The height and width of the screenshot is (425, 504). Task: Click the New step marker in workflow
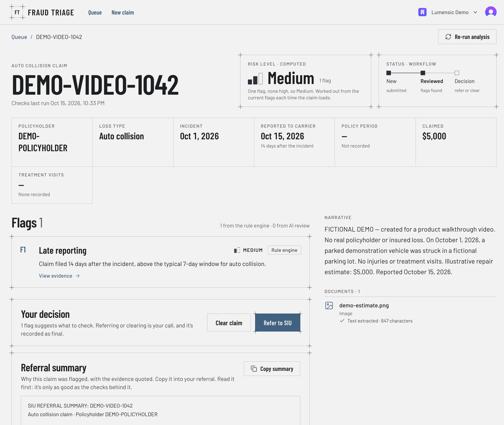pos(388,73)
